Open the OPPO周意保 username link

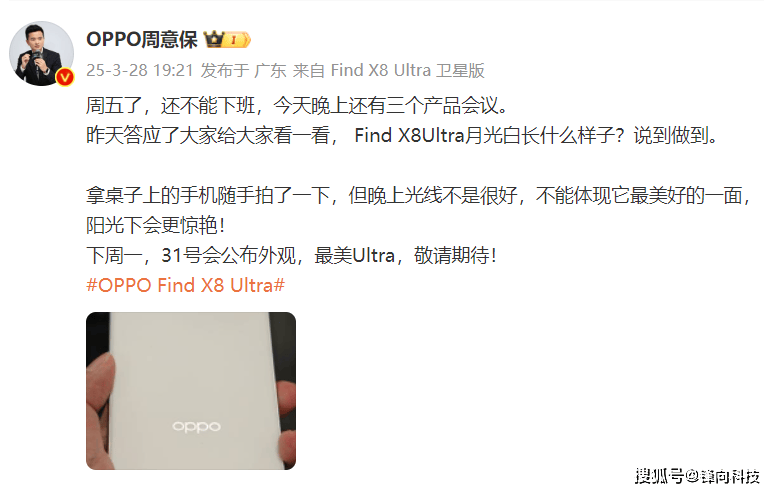pos(142,39)
